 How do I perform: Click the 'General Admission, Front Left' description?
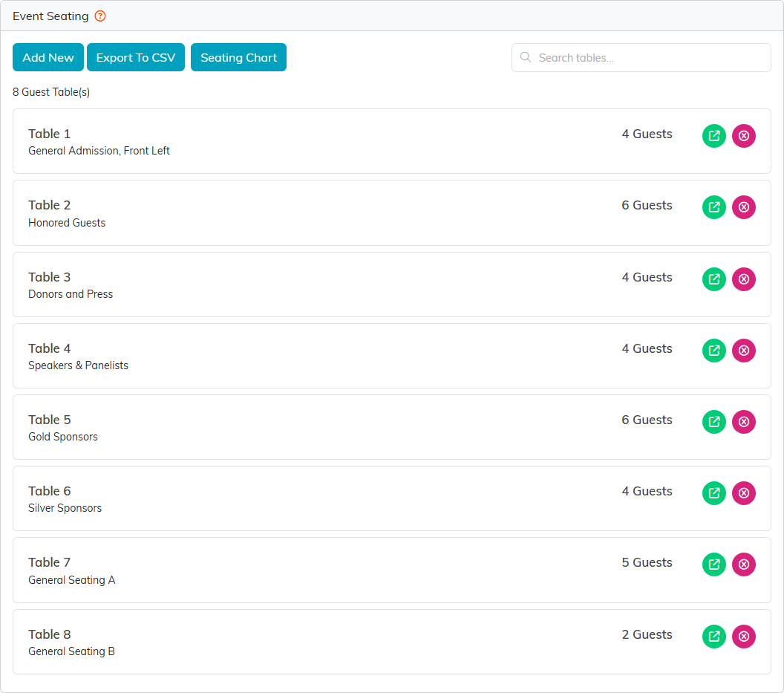pos(99,151)
